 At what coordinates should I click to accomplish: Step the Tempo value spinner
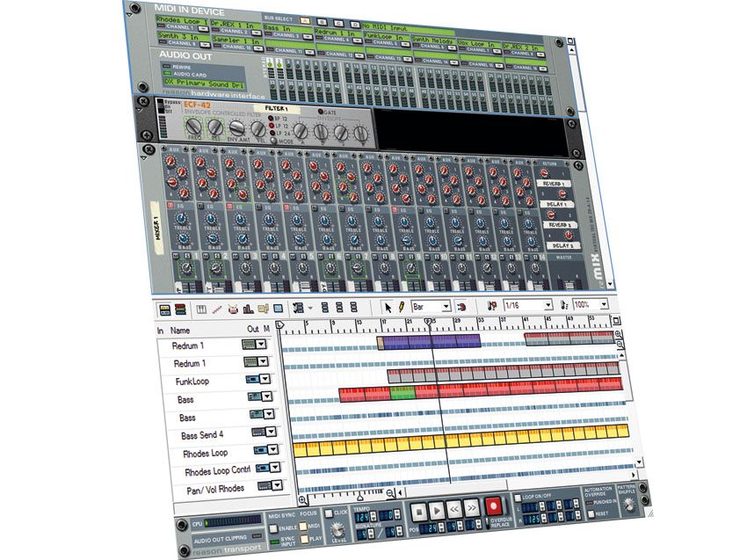click(x=373, y=517)
